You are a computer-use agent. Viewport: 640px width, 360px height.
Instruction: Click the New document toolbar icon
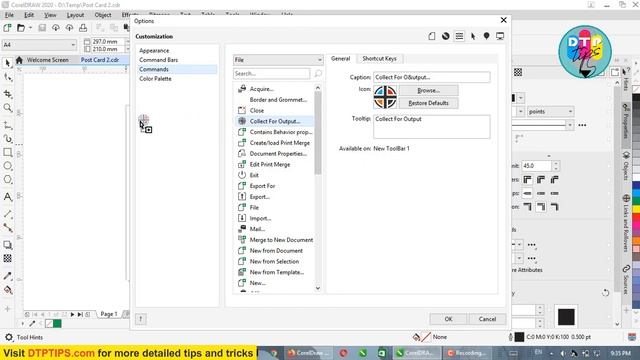click(x=7, y=28)
